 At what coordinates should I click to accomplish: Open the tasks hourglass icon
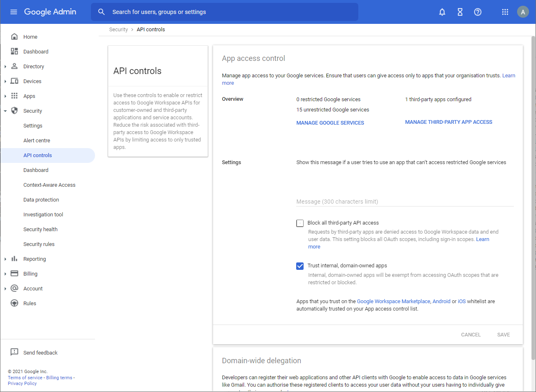click(459, 12)
